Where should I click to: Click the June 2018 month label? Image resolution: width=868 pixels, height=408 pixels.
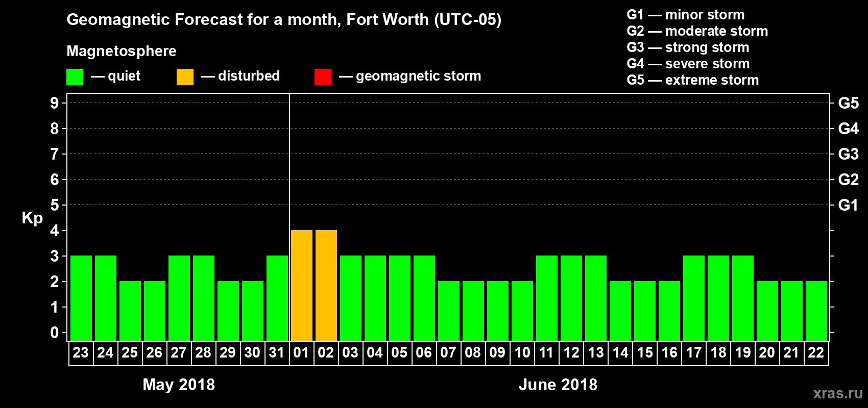[558, 385]
